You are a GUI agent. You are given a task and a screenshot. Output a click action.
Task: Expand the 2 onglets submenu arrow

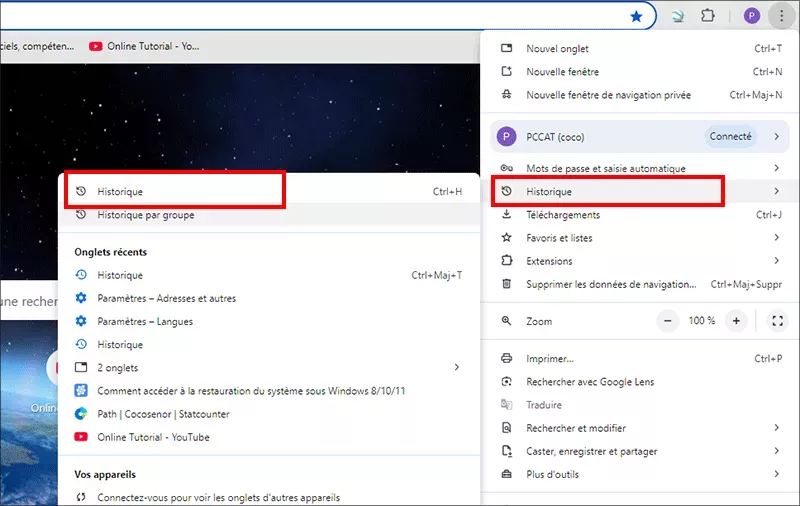(457, 367)
